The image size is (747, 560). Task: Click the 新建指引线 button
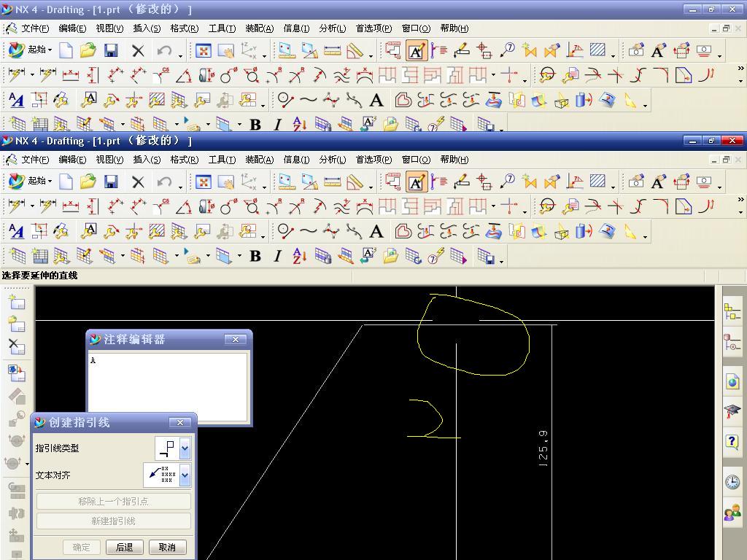click(x=113, y=521)
